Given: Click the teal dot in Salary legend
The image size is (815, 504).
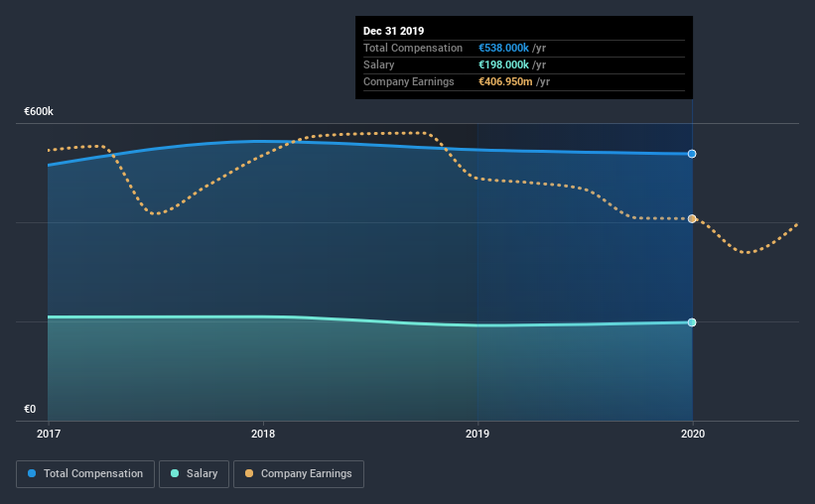Looking at the screenshot, I should [175, 473].
